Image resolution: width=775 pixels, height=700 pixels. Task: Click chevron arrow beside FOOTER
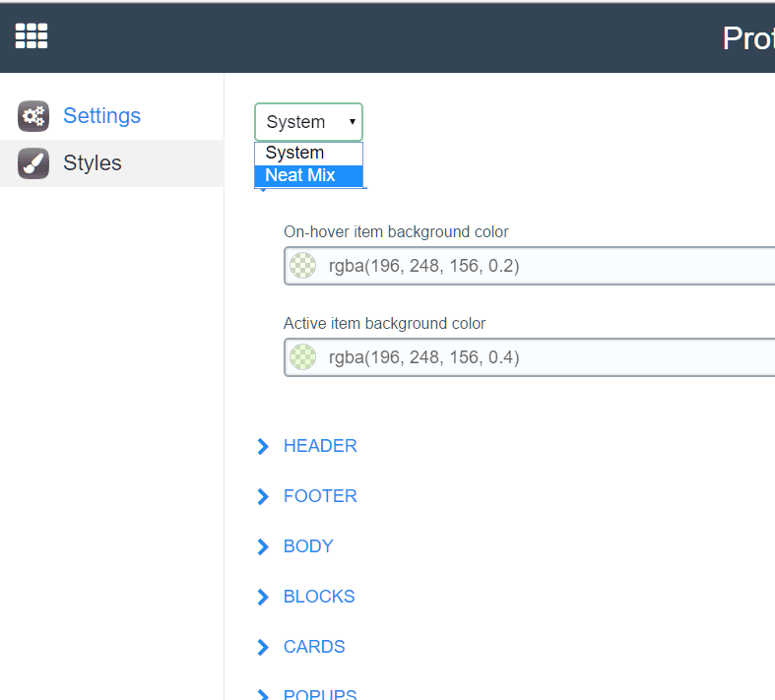tap(263, 497)
